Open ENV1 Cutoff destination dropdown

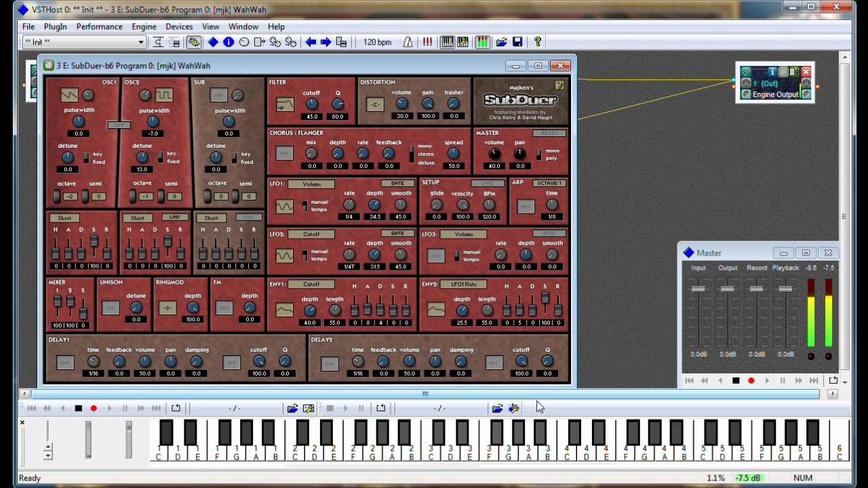311,285
